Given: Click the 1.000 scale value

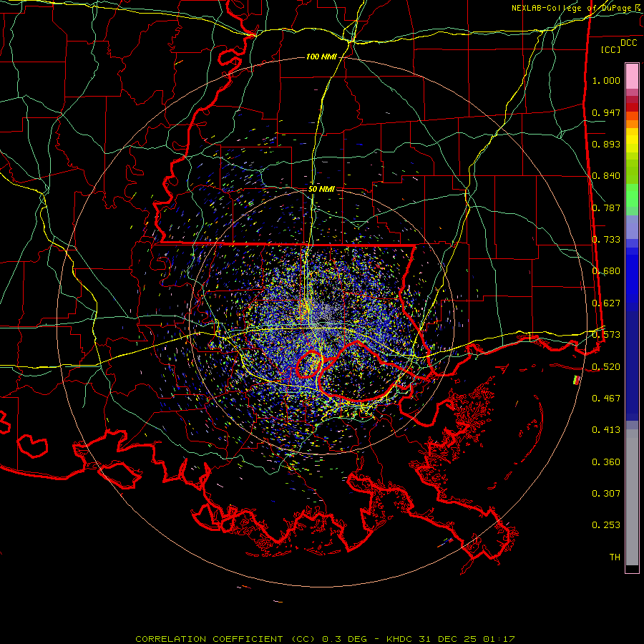Looking at the screenshot, I should click(x=606, y=80).
